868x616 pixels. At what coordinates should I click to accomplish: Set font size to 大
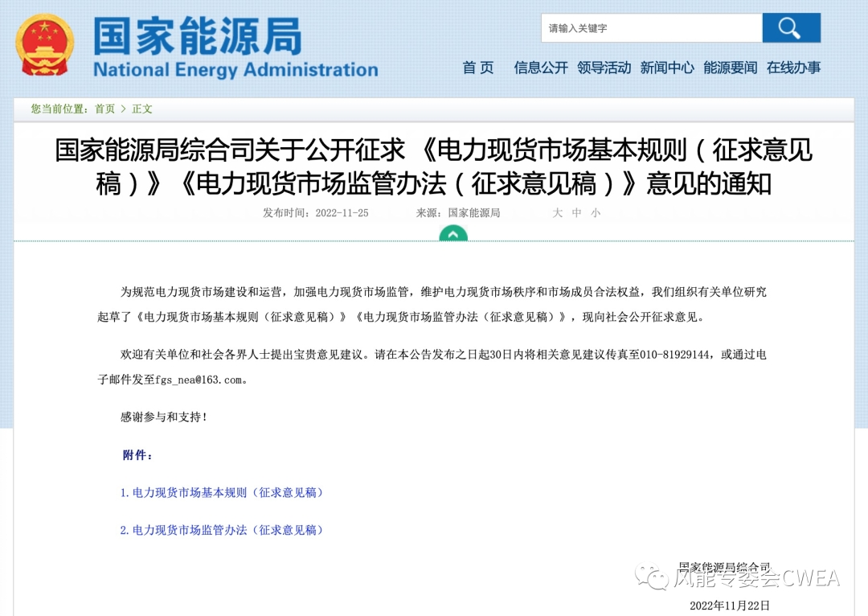click(557, 213)
